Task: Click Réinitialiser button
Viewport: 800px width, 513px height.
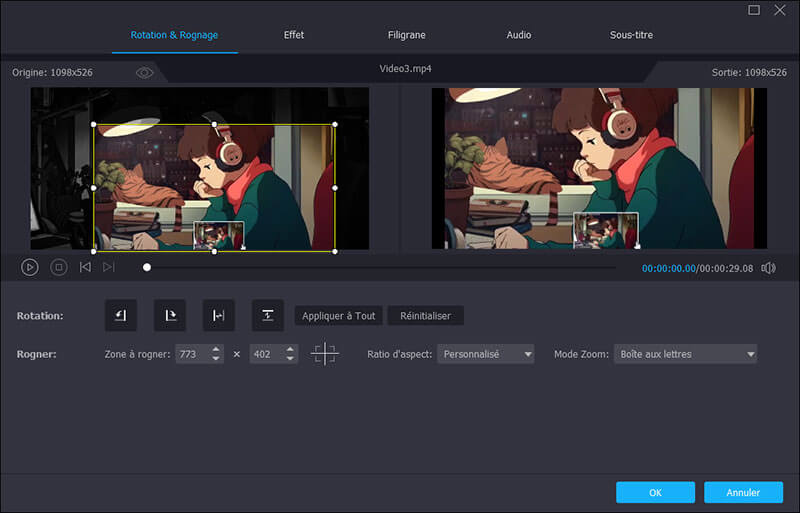Action: (x=426, y=315)
